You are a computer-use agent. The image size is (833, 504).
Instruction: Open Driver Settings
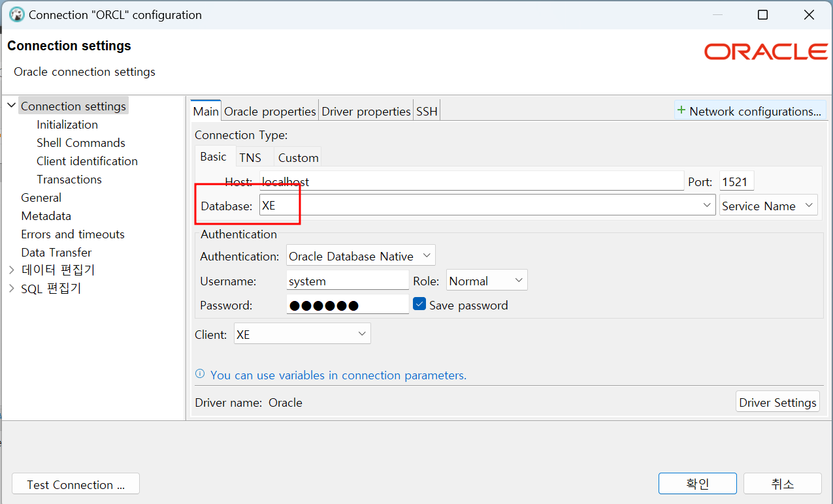pos(777,402)
